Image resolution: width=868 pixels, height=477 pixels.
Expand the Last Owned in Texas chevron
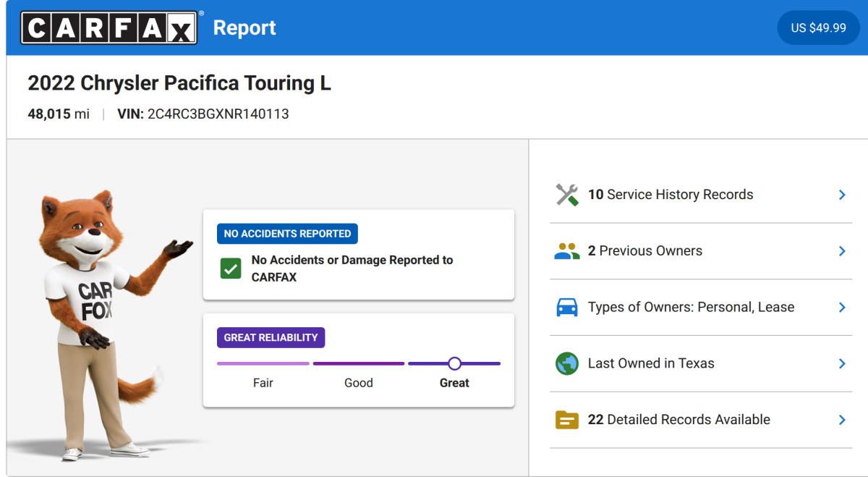click(x=842, y=363)
